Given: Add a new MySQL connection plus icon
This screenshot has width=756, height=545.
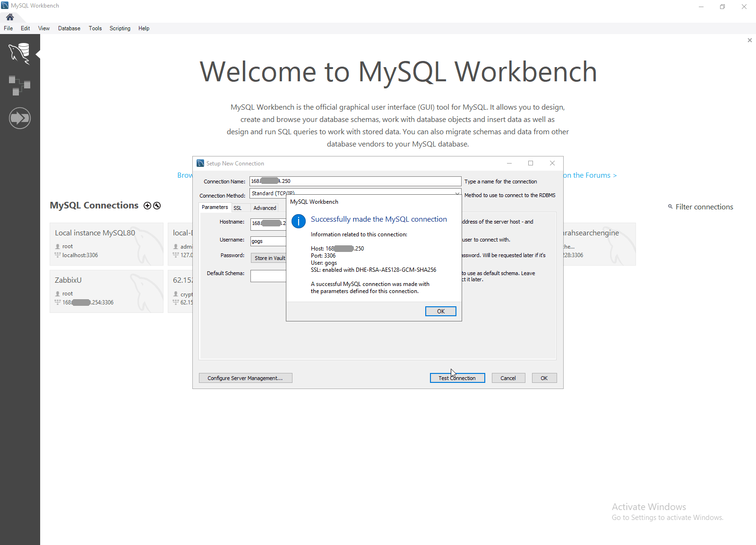Looking at the screenshot, I should [147, 206].
